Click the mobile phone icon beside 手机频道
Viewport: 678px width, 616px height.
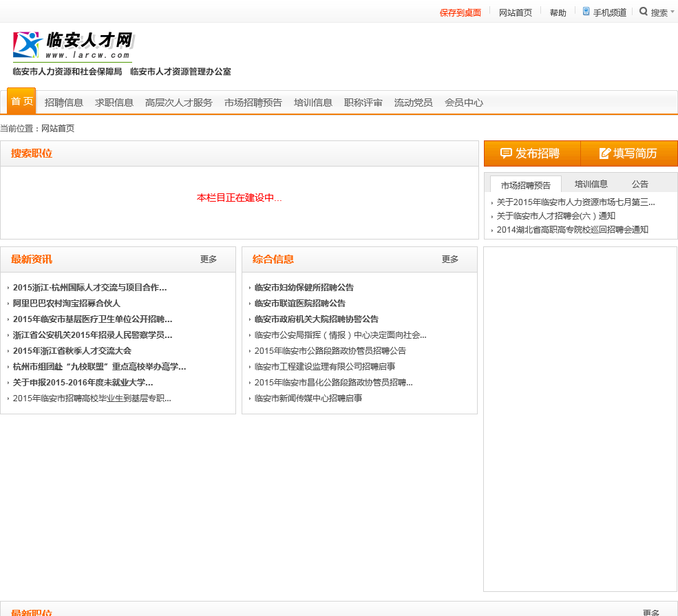(586, 12)
